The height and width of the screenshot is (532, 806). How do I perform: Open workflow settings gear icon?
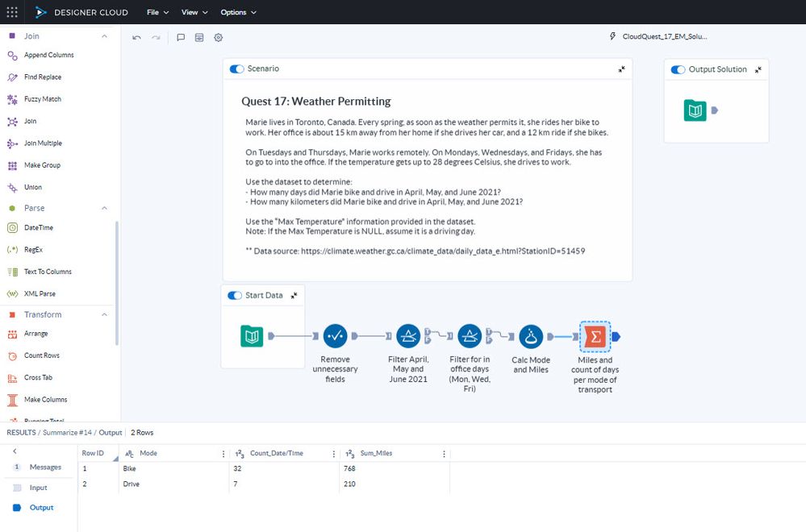tap(219, 38)
